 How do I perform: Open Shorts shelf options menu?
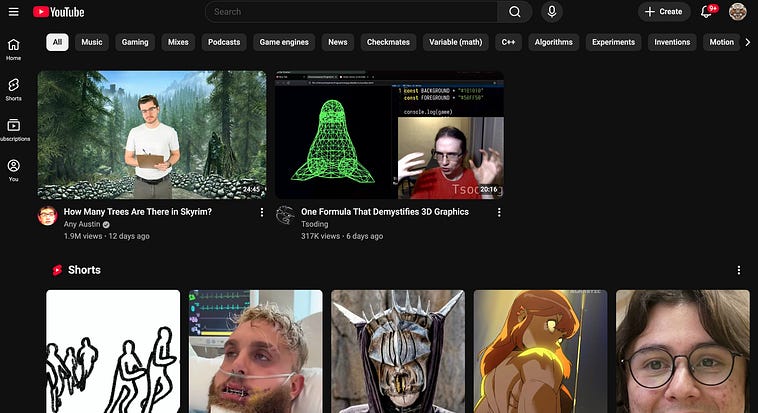click(x=739, y=270)
